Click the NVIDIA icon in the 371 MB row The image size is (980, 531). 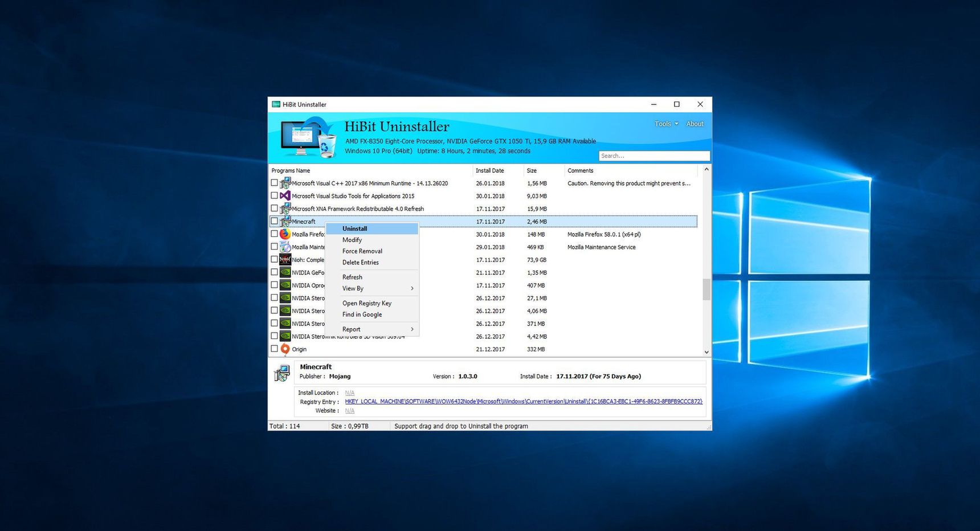285,324
